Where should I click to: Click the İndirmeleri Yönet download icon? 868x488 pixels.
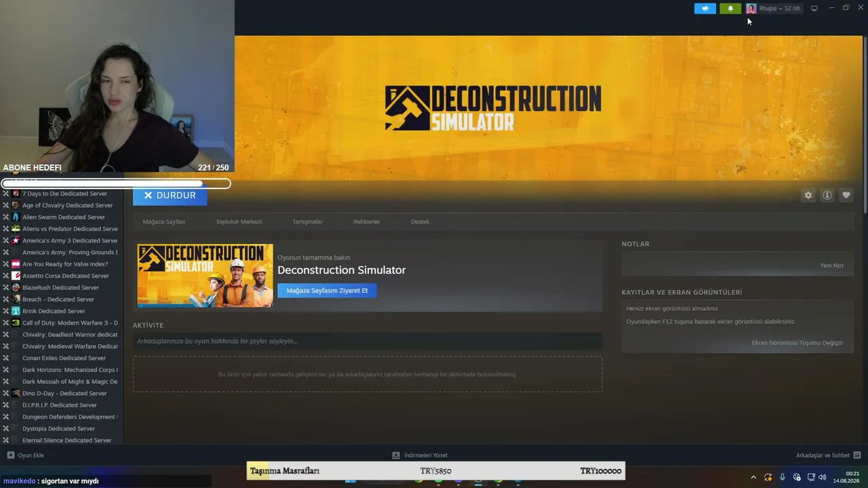pos(396,455)
